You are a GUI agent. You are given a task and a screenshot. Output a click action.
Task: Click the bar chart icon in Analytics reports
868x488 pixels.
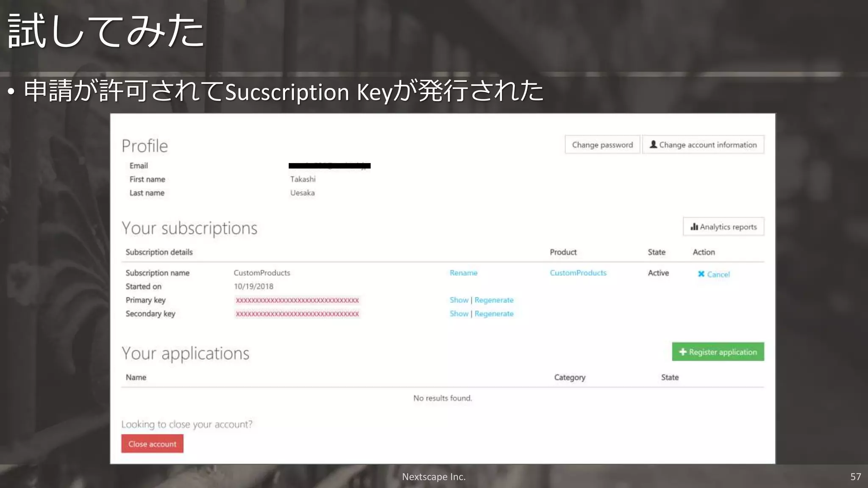694,227
